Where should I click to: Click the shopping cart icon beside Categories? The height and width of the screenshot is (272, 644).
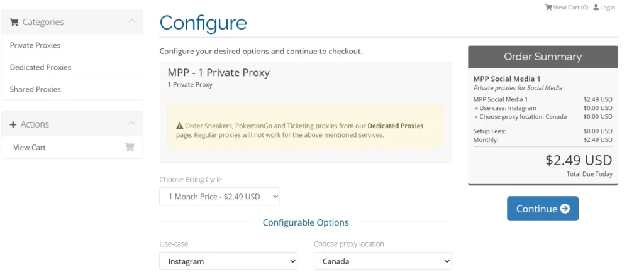[14, 22]
